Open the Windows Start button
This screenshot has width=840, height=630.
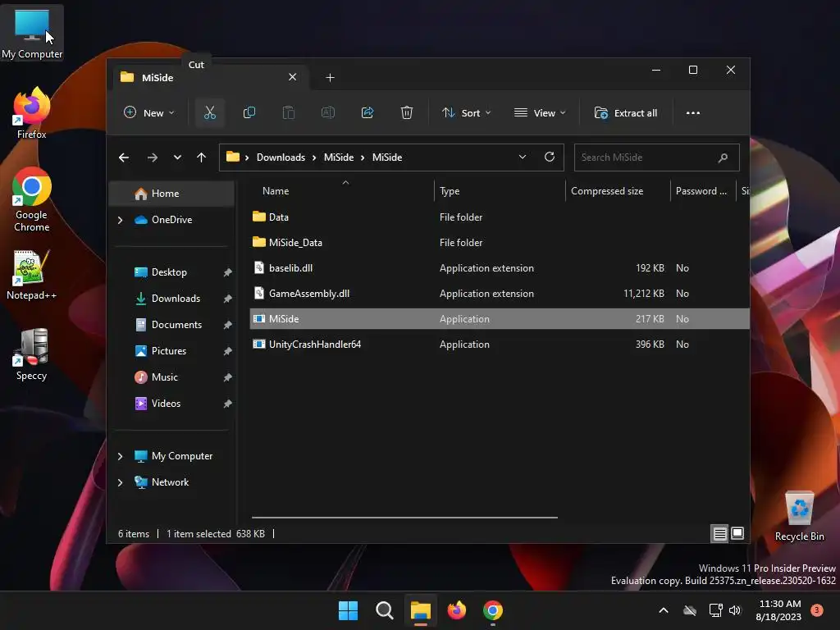[348, 610]
